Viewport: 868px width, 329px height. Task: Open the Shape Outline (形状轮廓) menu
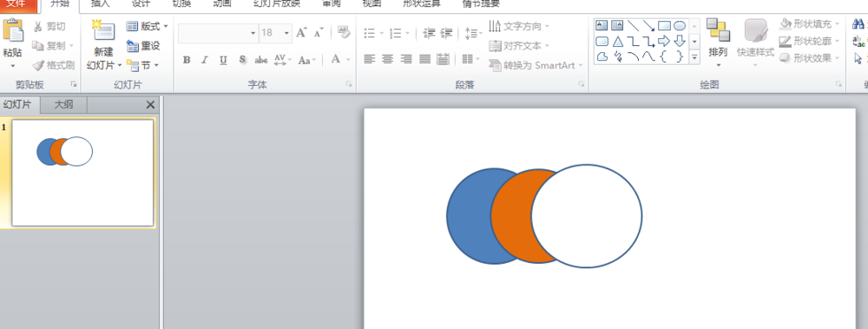pos(810,41)
